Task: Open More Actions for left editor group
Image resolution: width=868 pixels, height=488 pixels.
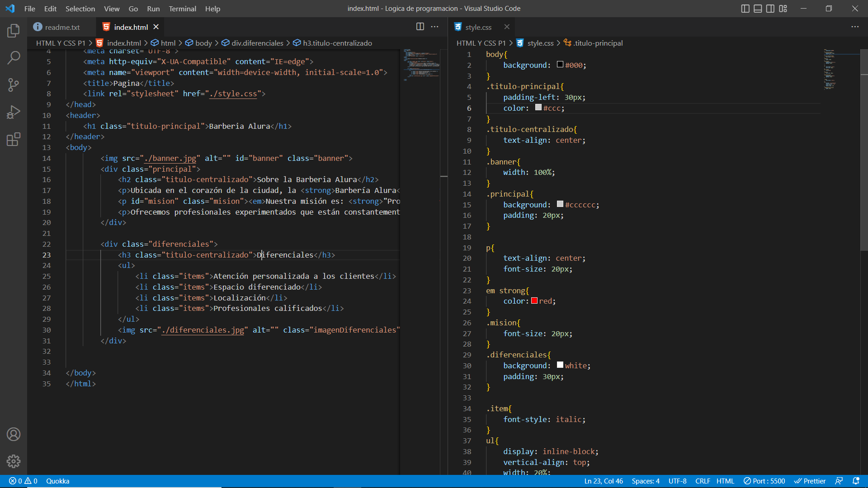Action: tap(435, 27)
